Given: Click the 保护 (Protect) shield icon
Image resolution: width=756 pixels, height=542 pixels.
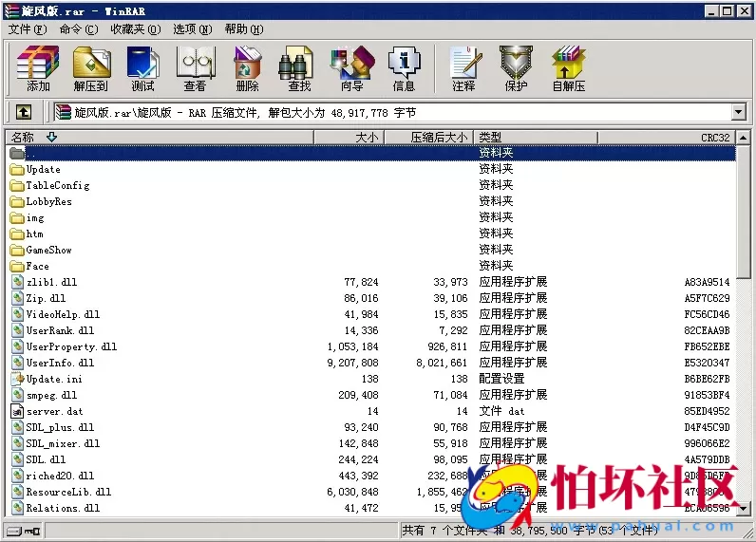Looking at the screenshot, I should [516, 69].
